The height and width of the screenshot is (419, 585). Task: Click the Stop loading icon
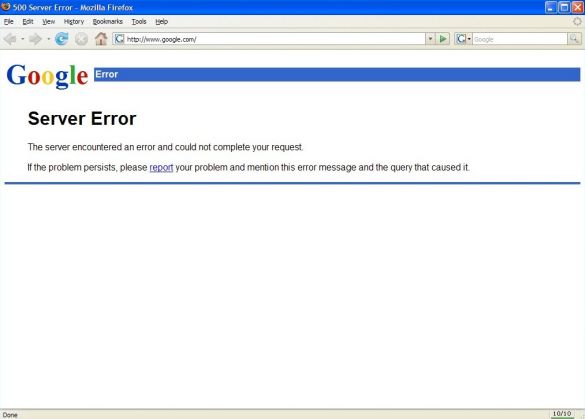[81, 39]
